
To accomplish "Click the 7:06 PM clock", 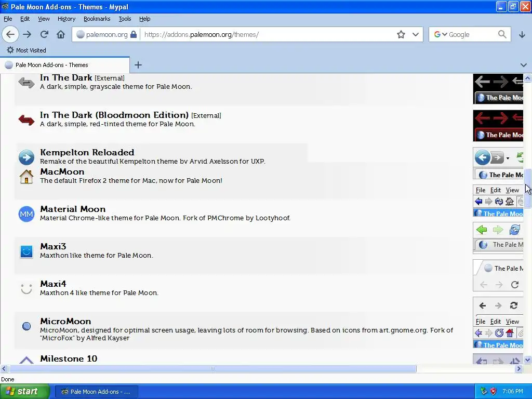I will tap(513, 392).
